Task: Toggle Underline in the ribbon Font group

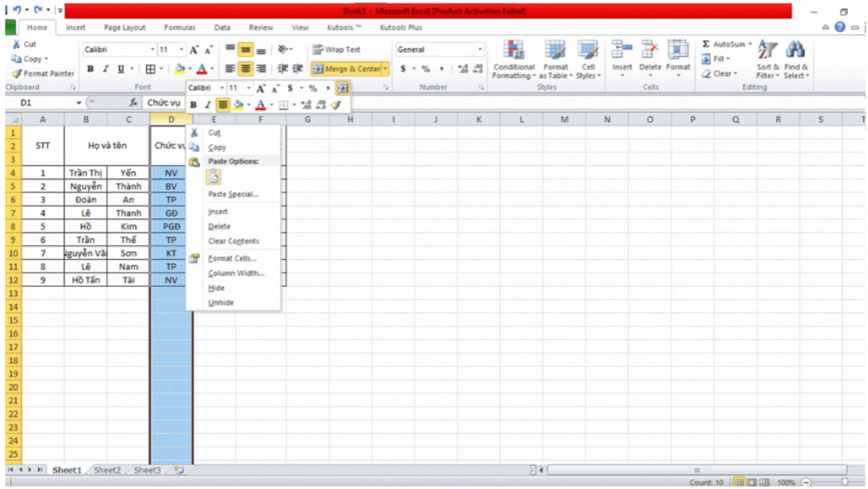Action: point(120,69)
